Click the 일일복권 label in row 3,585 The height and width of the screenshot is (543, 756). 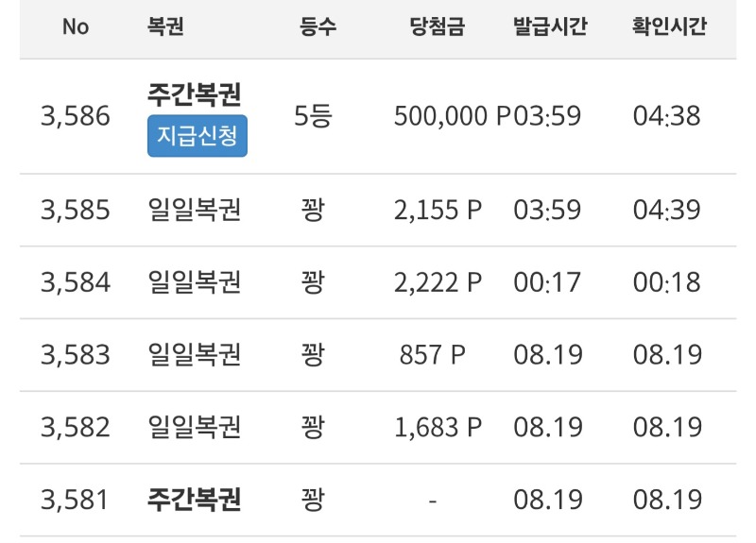(x=194, y=210)
